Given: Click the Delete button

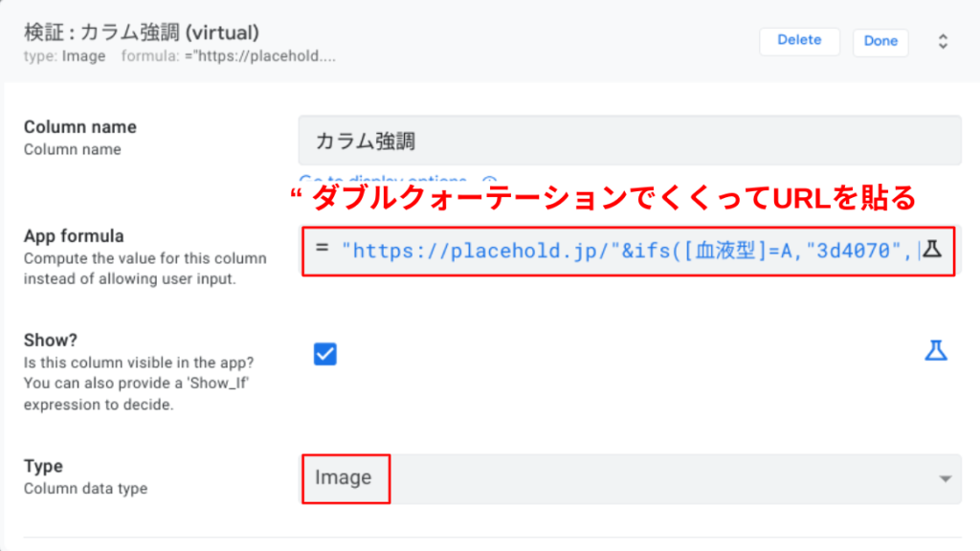Looking at the screenshot, I should [799, 41].
